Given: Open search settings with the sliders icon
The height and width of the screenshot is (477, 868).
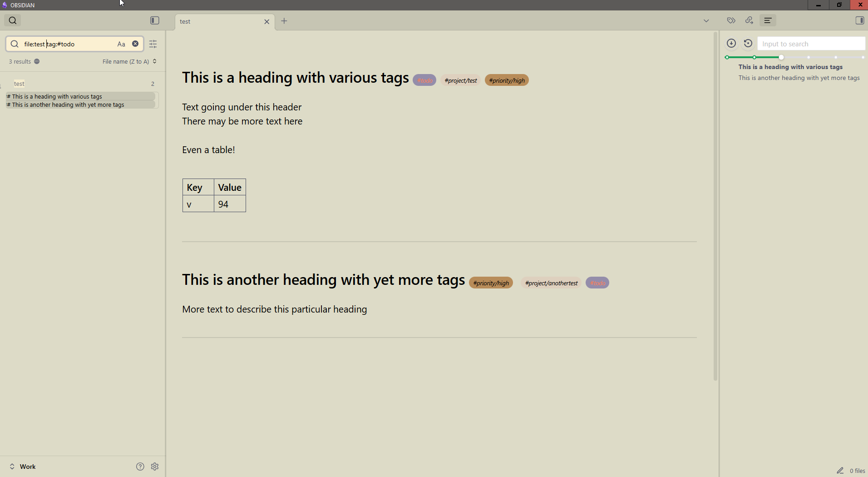Looking at the screenshot, I should pos(153,44).
